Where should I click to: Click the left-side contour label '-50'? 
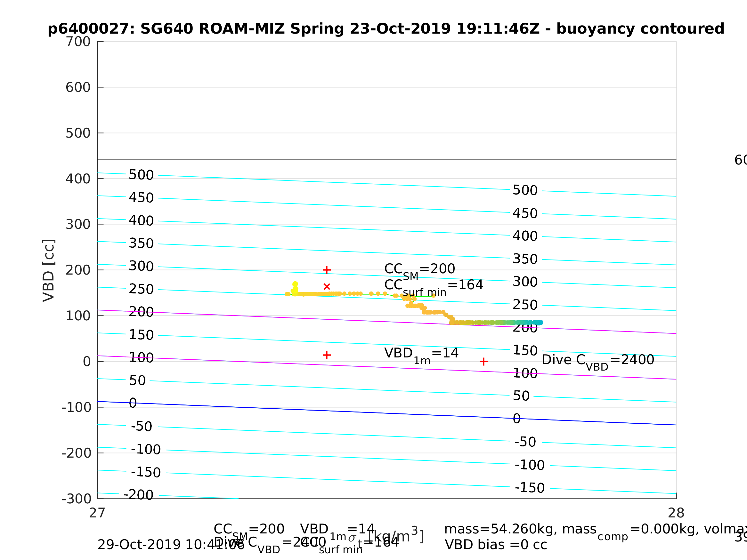(142, 427)
